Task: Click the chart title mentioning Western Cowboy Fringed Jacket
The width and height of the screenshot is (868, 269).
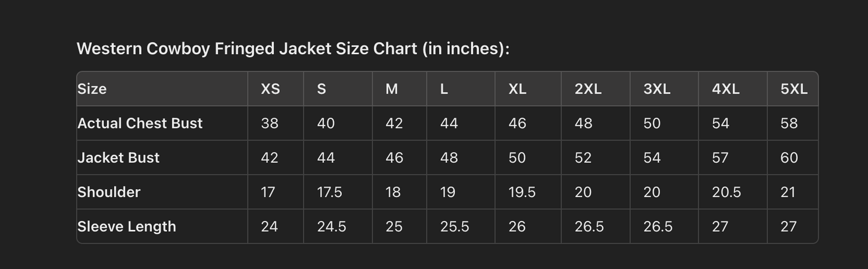Action: click(293, 49)
